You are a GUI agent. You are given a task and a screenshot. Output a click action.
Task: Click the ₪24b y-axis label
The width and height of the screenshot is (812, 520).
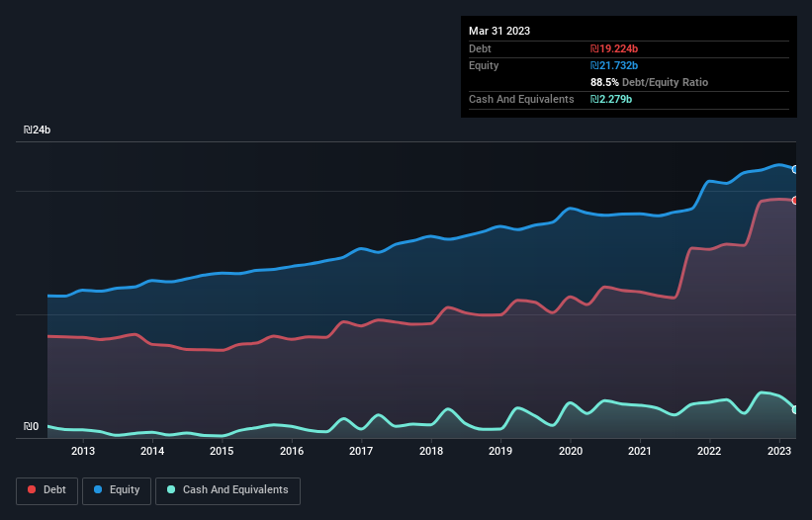click(x=37, y=130)
